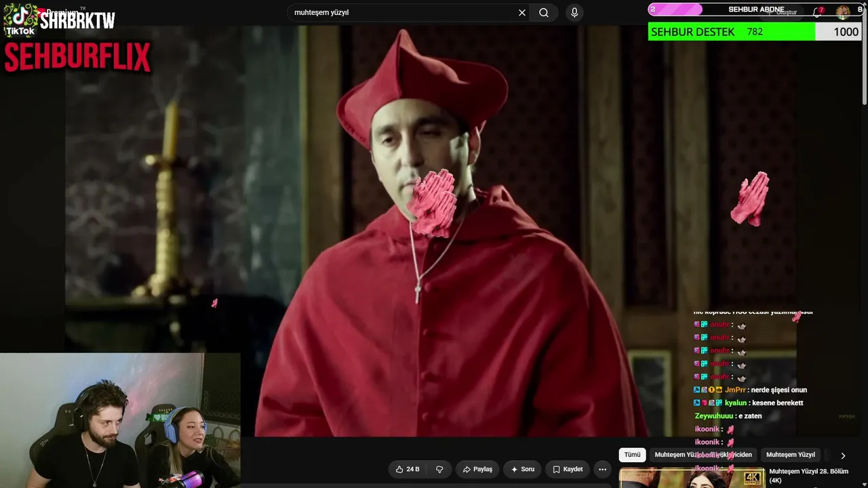This screenshot has width=868, height=488.
Task: Click the magnifier search button
Action: click(544, 13)
